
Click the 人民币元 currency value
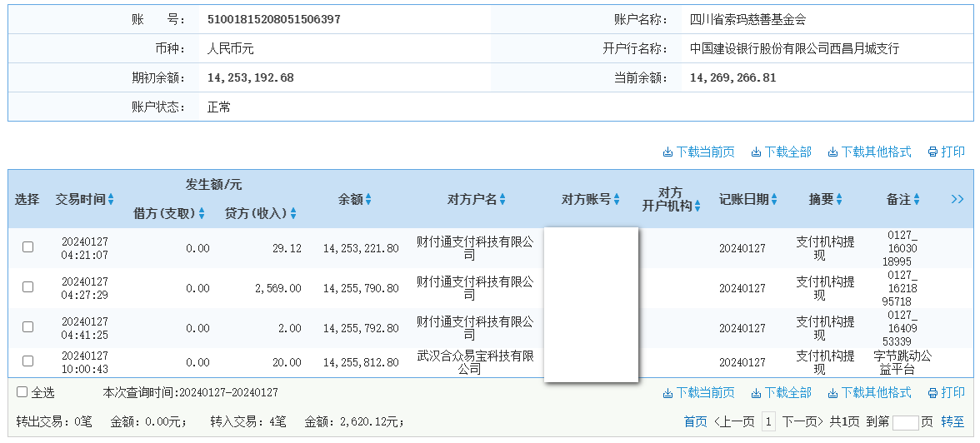(x=231, y=49)
